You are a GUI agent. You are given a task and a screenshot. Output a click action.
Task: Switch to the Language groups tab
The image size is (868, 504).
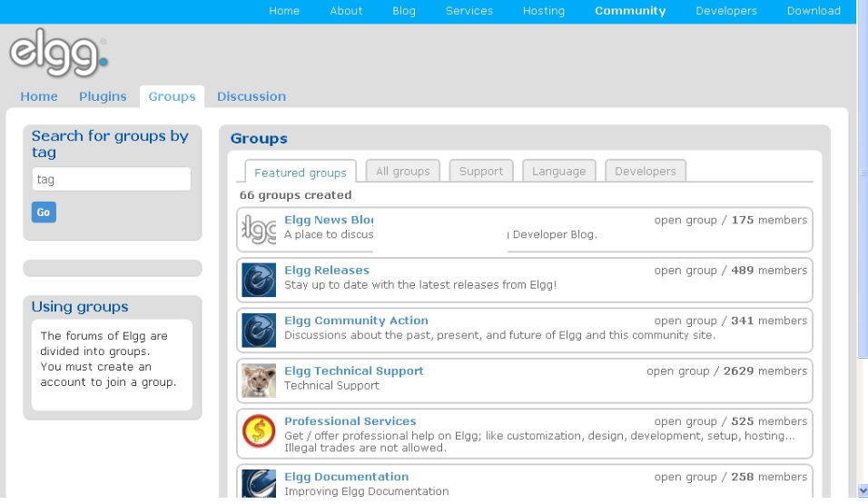point(559,171)
